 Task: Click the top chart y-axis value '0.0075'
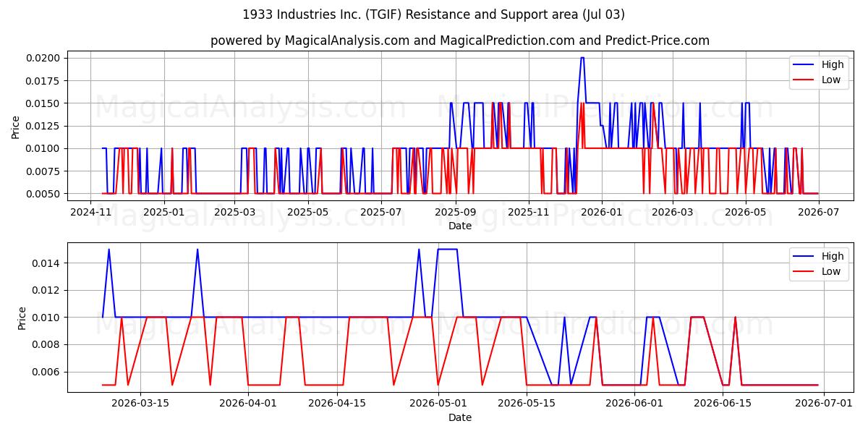[45, 171]
